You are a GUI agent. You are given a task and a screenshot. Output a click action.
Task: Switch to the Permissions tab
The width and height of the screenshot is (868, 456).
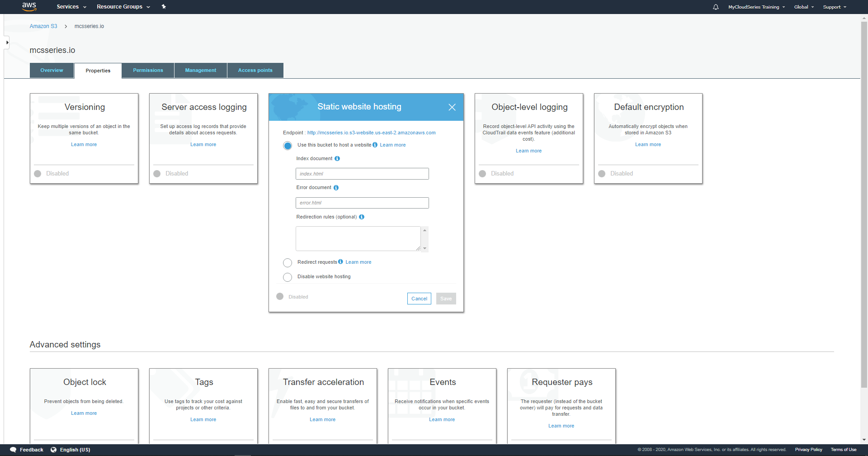click(x=148, y=70)
